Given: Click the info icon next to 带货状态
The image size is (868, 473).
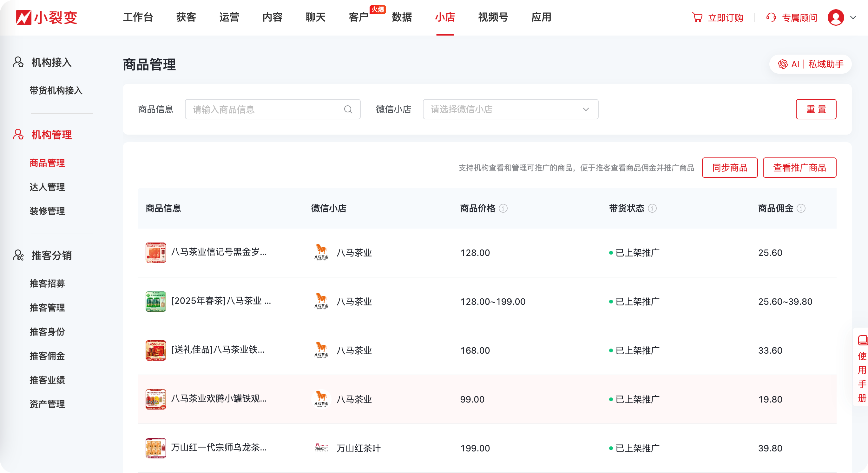Looking at the screenshot, I should point(652,208).
